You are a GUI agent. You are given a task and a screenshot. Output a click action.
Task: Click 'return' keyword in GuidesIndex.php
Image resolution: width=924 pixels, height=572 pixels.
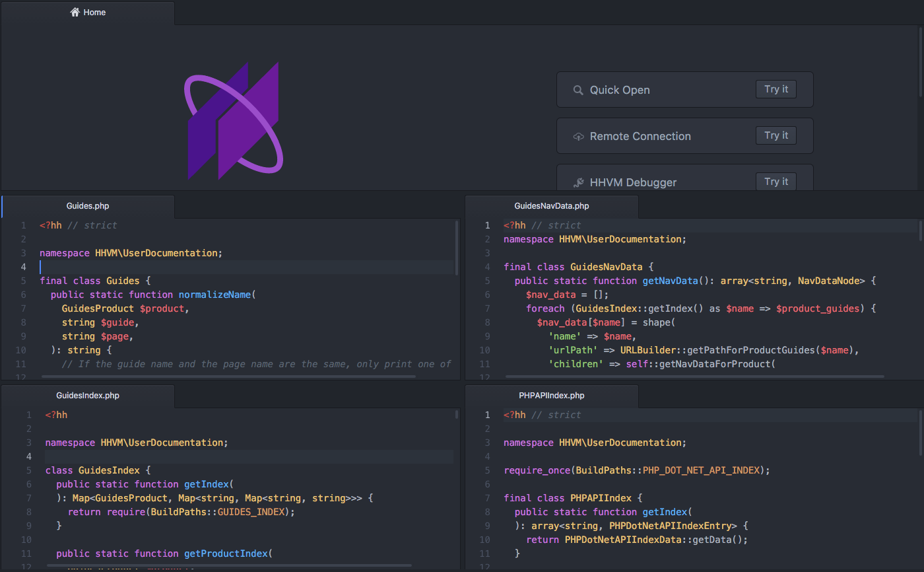(x=84, y=512)
